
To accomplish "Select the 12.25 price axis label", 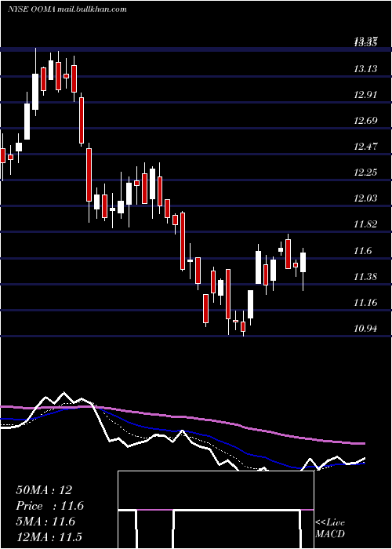I will pyautogui.click(x=365, y=173).
